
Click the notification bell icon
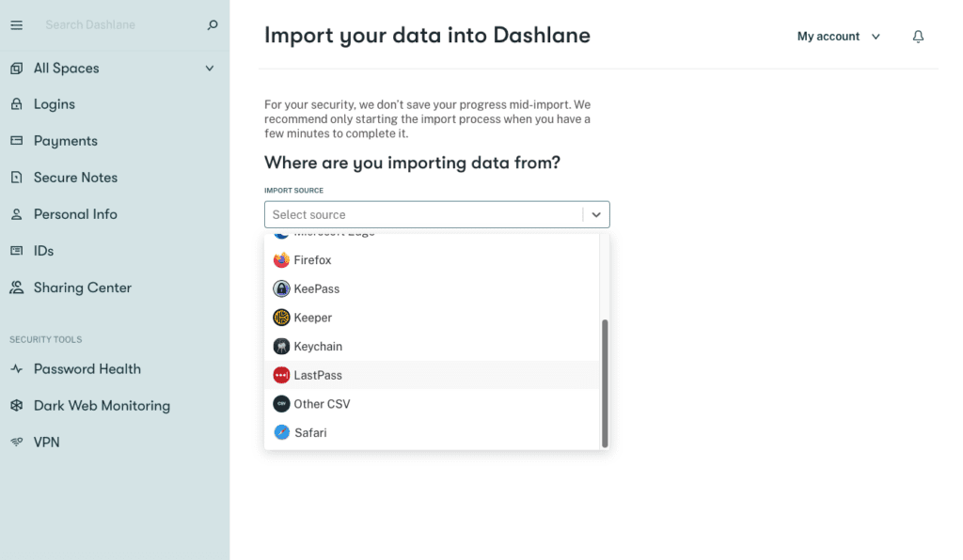[918, 36]
